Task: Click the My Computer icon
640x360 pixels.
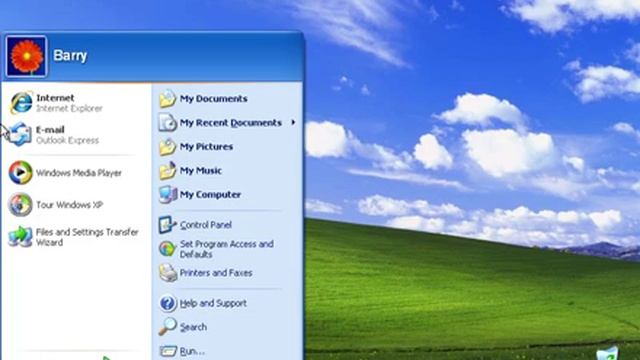Action: coord(168,195)
